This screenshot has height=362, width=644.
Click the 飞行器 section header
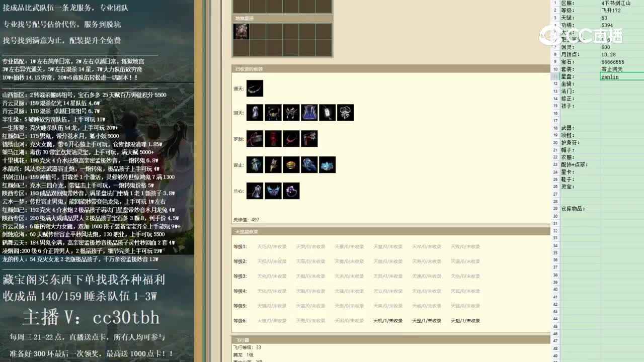(391, 340)
